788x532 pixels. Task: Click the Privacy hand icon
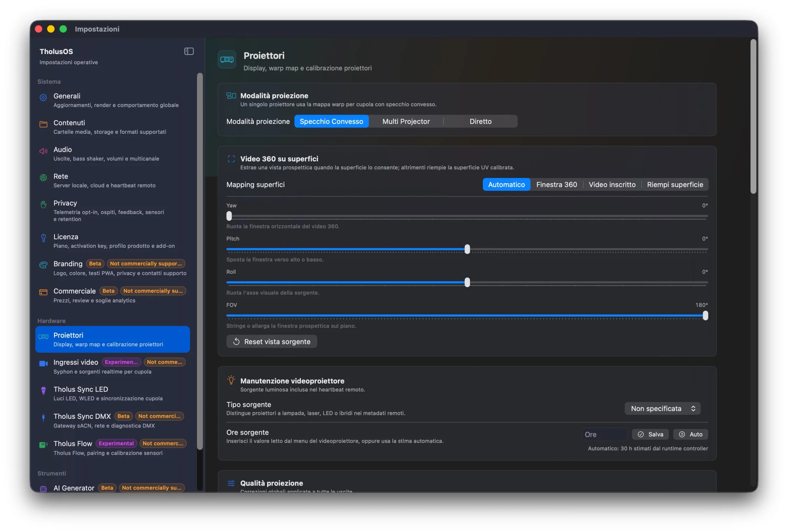(x=43, y=204)
